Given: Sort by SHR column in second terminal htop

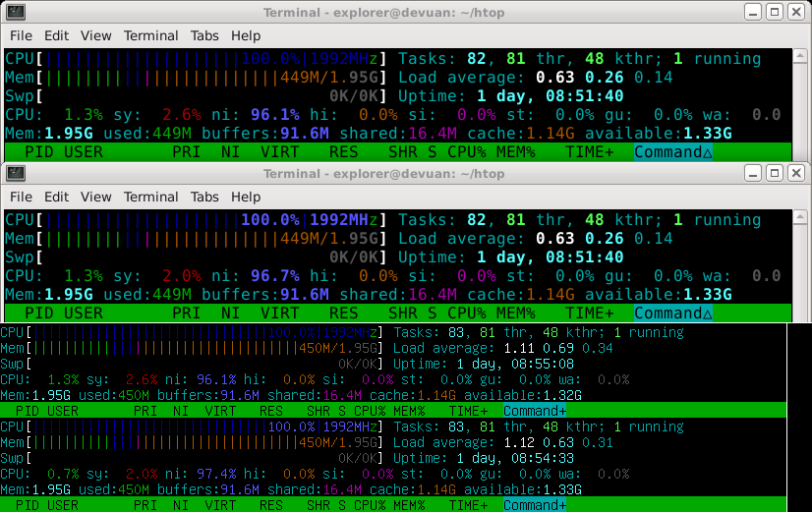Looking at the screenshot, I should (x=403, y=313).
